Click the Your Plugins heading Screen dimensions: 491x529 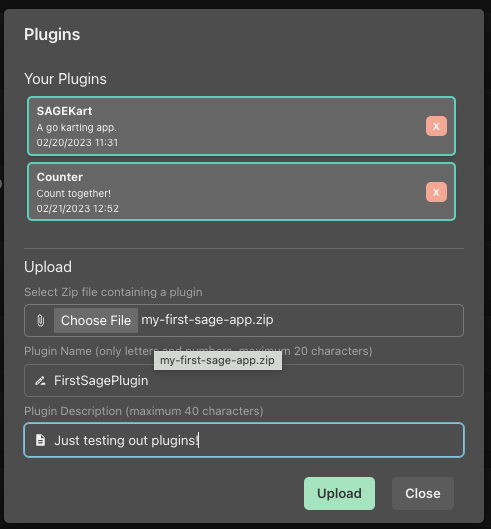(65, 79)
